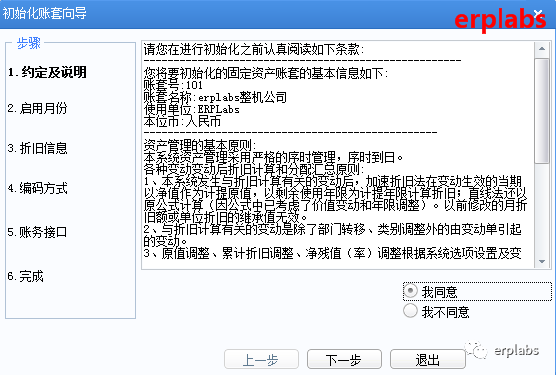Select step 6. 完成
Image resolution: width=556 pixels, height=375 pixels.
point(26,276)
